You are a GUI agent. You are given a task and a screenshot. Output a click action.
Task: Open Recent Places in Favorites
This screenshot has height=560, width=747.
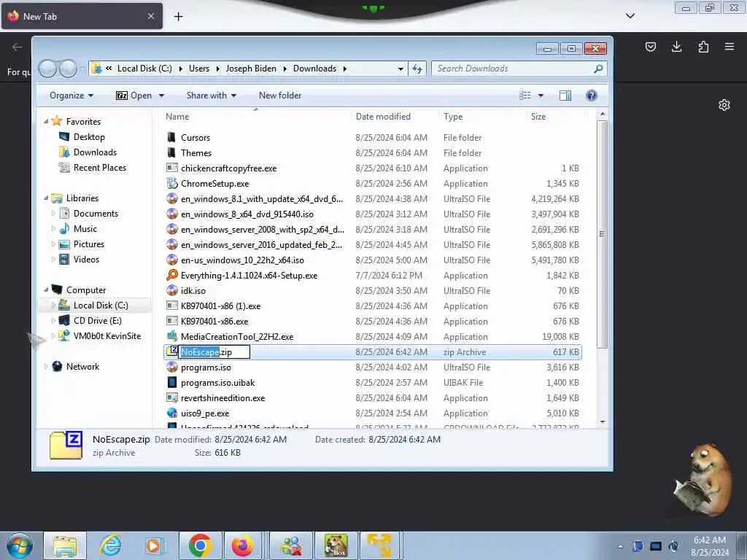point(99,168)
